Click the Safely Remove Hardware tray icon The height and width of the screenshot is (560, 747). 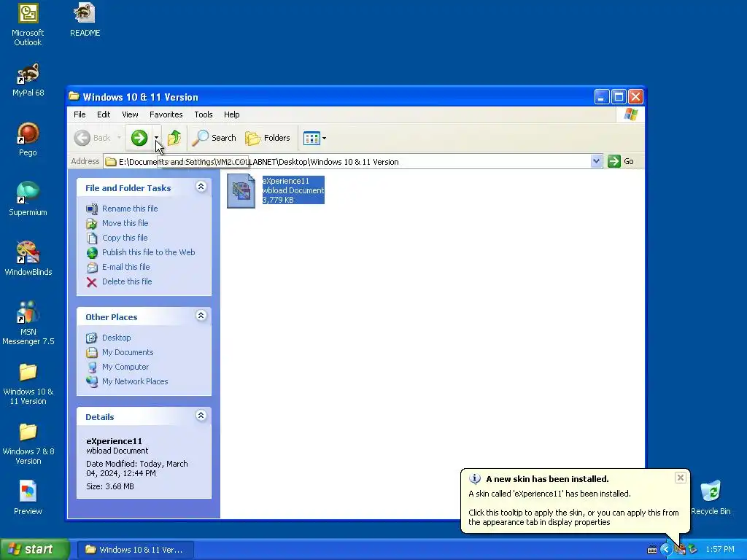coord(693,550)
